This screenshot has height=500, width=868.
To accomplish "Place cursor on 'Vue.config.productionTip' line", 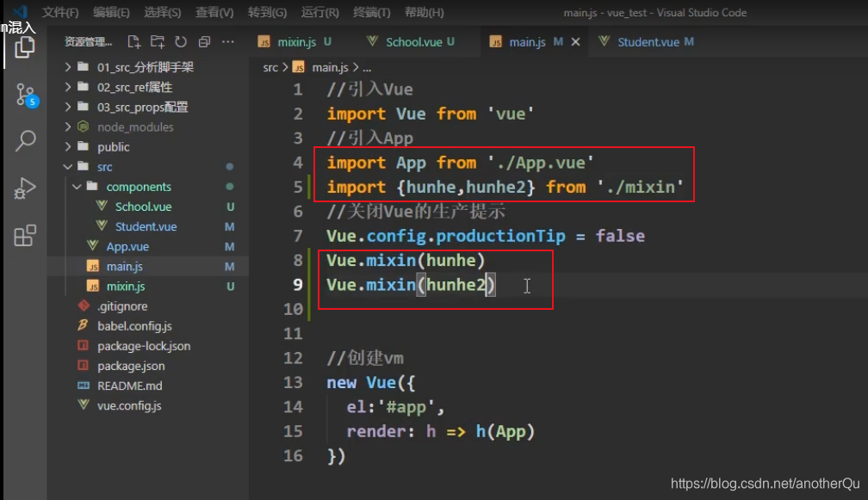I will coord(486,236).
